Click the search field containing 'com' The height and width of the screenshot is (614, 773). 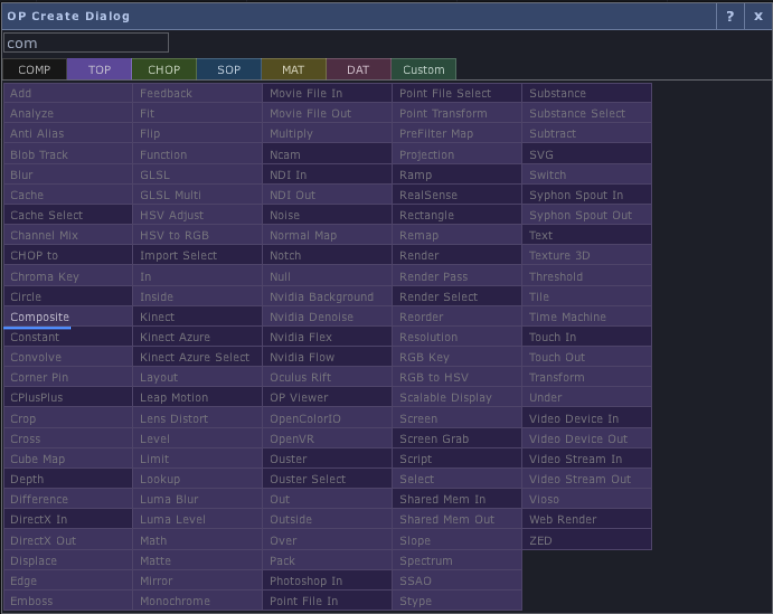click(x=86, y=43)
